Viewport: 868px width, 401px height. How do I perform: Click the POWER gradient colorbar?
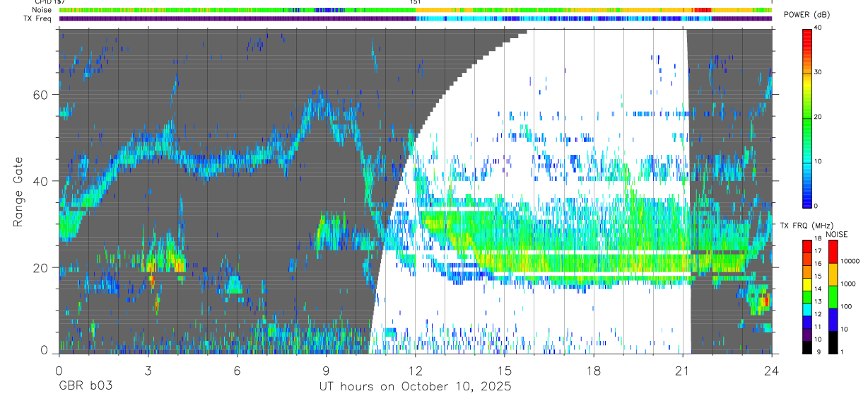pyautogui.click(x=807, y=117)
